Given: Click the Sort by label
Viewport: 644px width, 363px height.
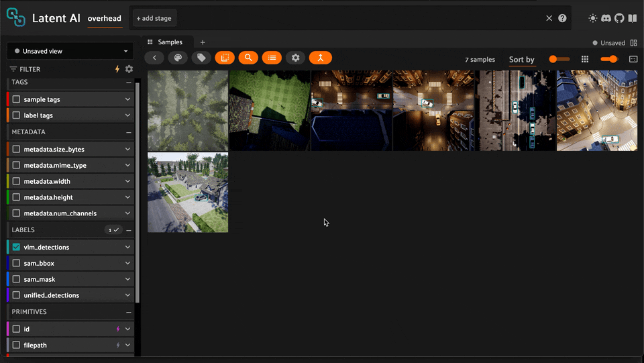Looking at the screenshot, I should pyautogui.click(x=521, y=60).
